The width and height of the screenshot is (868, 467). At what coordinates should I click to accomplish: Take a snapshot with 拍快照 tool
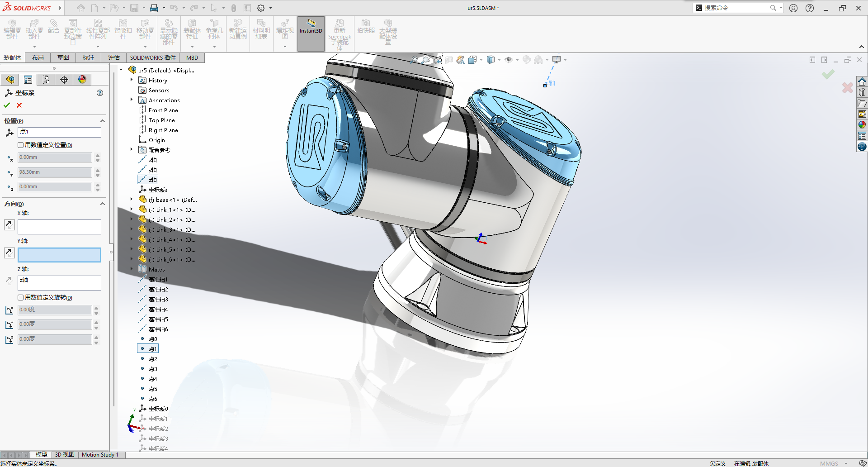pyautogui.click(x=366, y=29)
